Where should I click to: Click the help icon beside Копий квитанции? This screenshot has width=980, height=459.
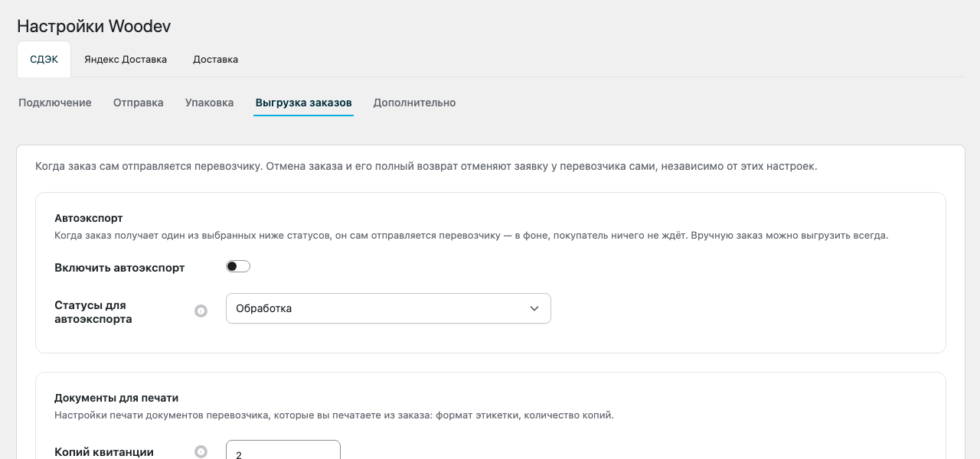(201, 452)
